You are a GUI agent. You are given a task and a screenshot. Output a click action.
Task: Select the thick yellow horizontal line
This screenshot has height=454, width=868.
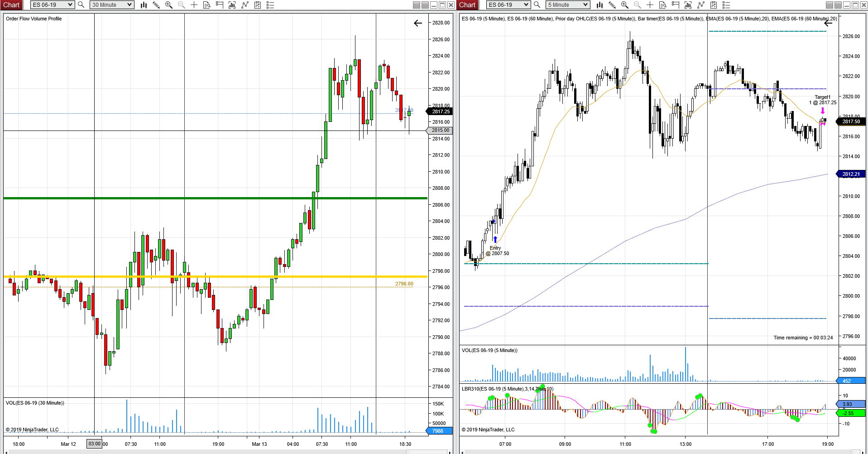(x=215, y=276)
